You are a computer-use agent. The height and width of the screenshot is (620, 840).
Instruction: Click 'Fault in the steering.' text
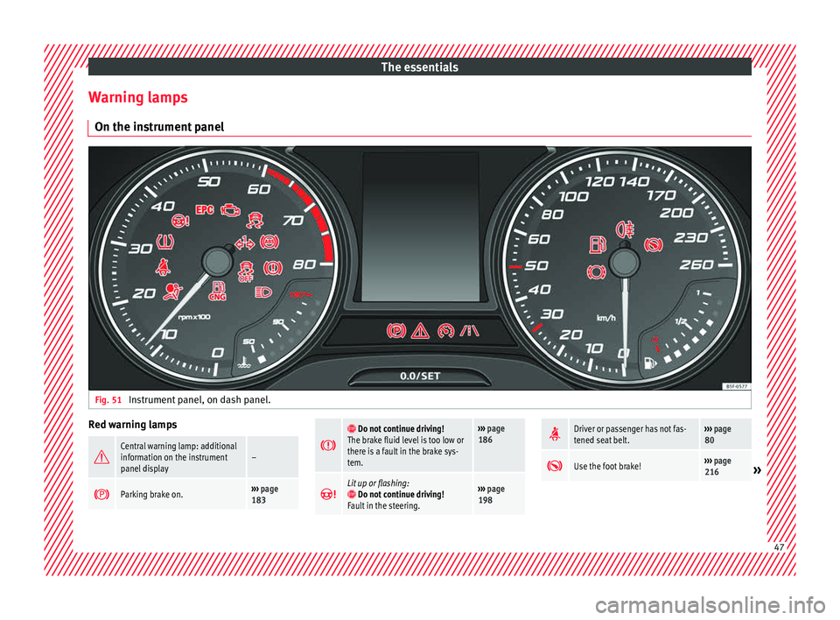coord(383,505)
